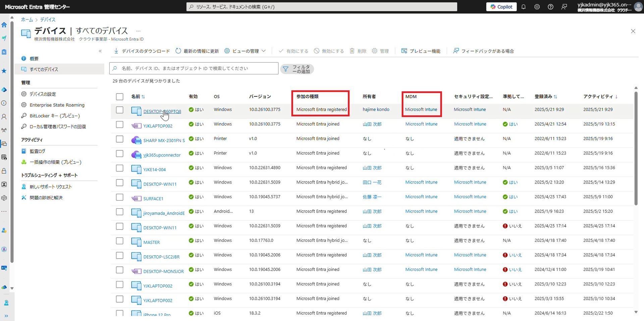Open the Home icon in the left rail

[x=4, y=25]
